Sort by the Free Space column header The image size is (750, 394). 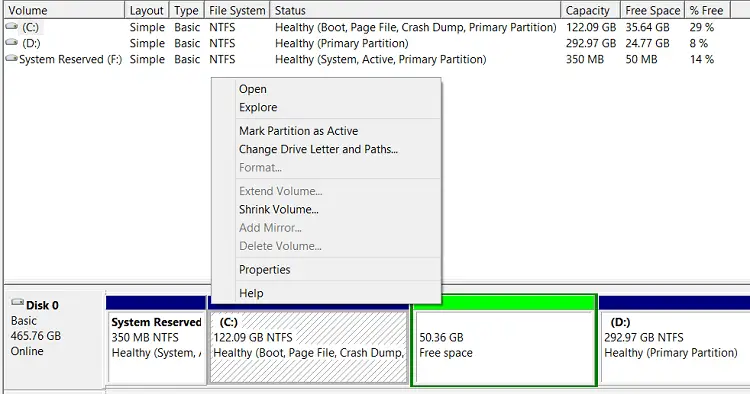pyautogui.click(x=652, y=10)
